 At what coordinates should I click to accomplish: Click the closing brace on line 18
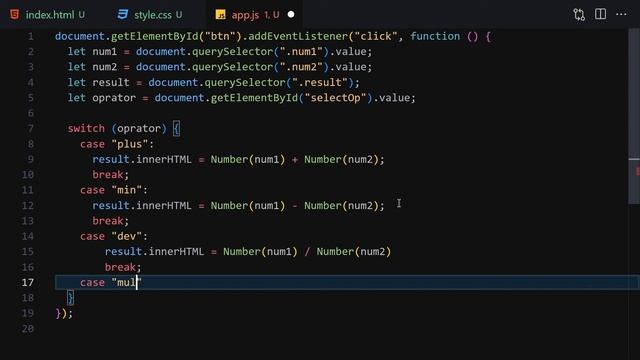pos(71,298)
